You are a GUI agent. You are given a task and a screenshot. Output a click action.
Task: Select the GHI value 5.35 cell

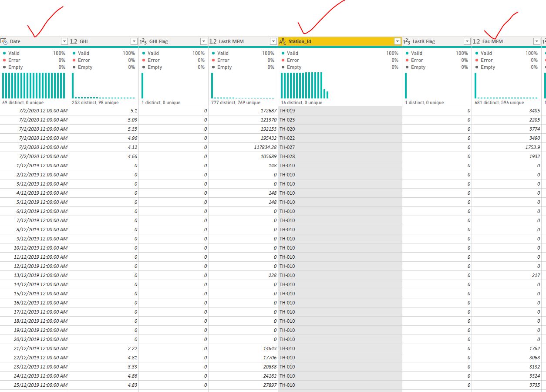104,129
